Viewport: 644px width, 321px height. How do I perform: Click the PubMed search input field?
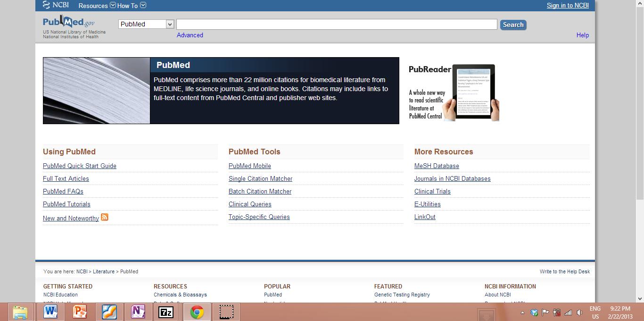click(x=336, y=24)
